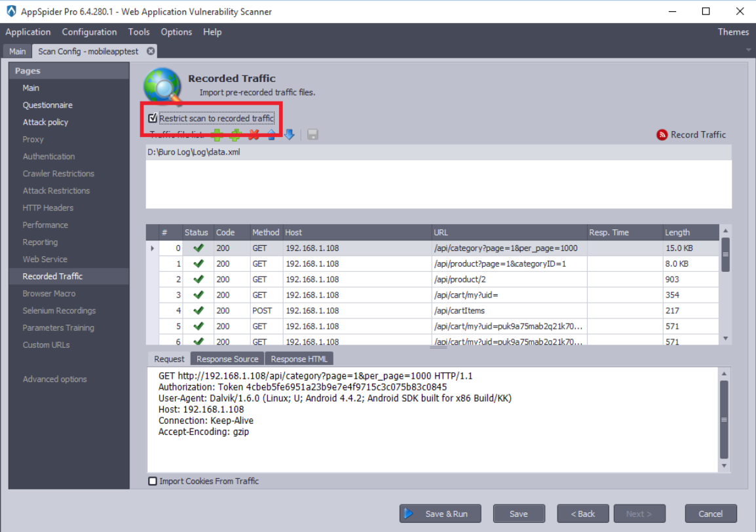The image size is (756, 532).
Task: Open the Custom URLs page
Action: (47, 345)
